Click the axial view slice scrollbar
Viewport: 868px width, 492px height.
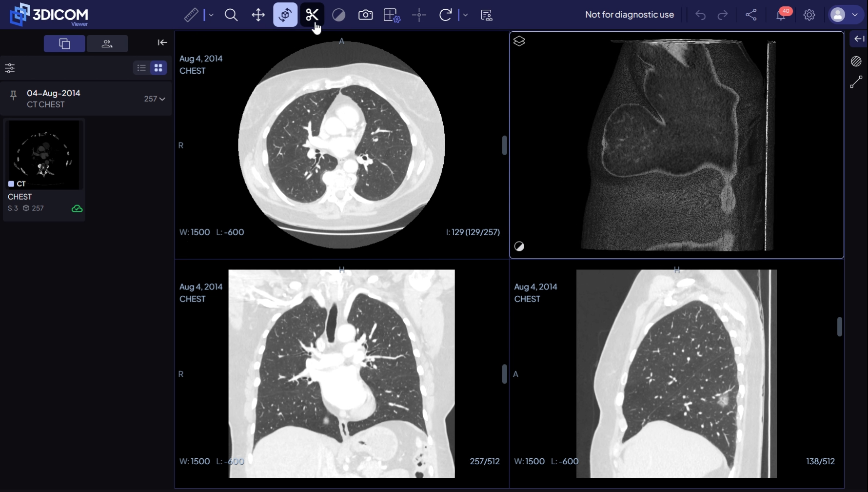coord(504,145)
